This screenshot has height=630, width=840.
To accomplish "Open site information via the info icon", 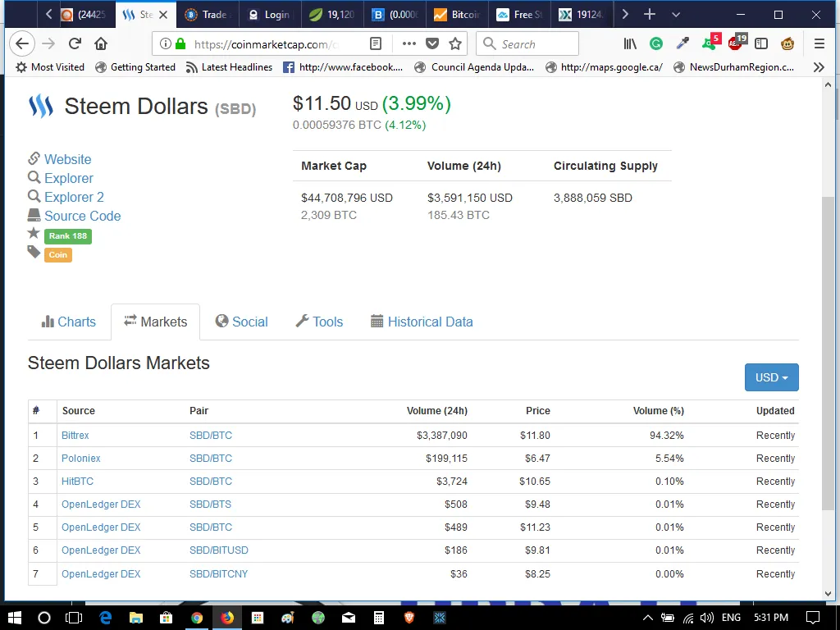I will coord(166,44).
